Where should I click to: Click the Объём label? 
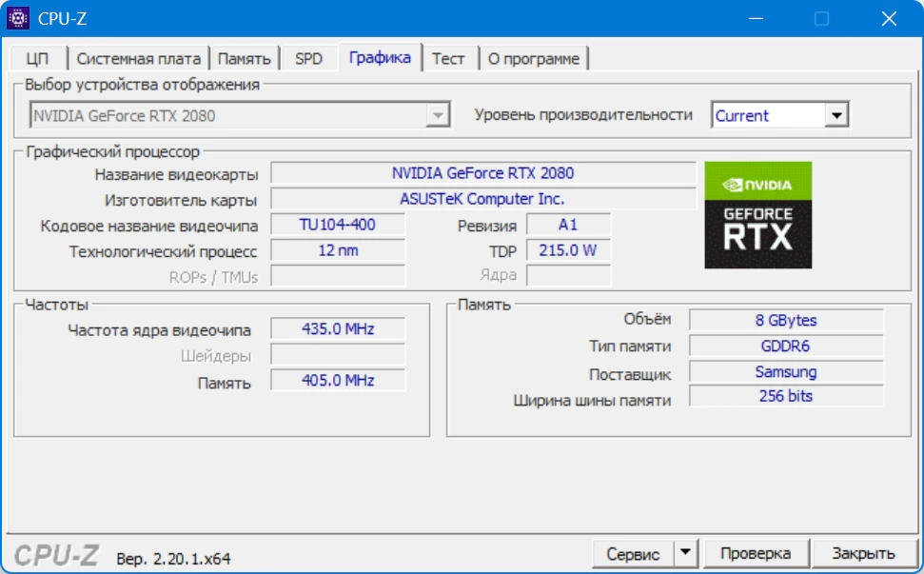pyautogui.click(x=647, y=320)
